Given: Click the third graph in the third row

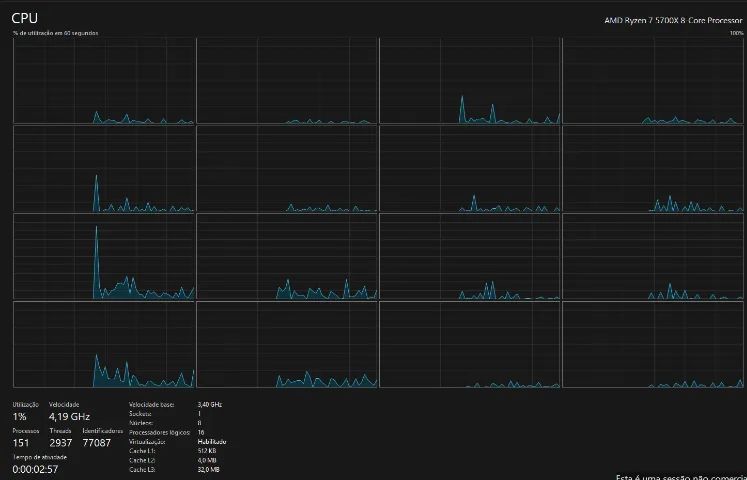Looking at the screenshot, I should click(x=470, y=257).
